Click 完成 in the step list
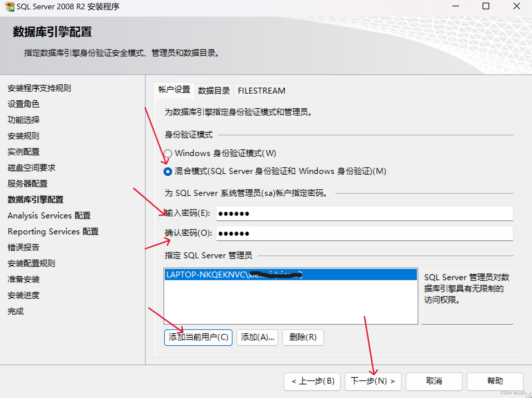This screenshot has width=532, height=398. pyautogui.click(x=16, y=311)
